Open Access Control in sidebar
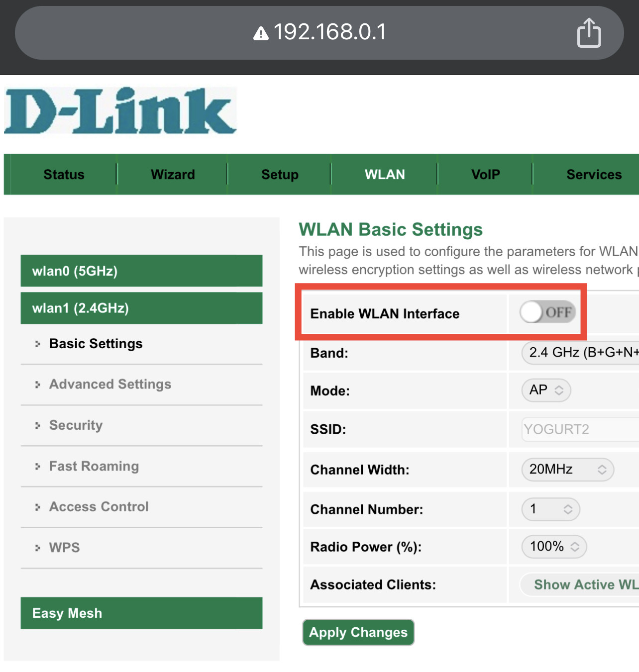 click(x=99, y=506)
